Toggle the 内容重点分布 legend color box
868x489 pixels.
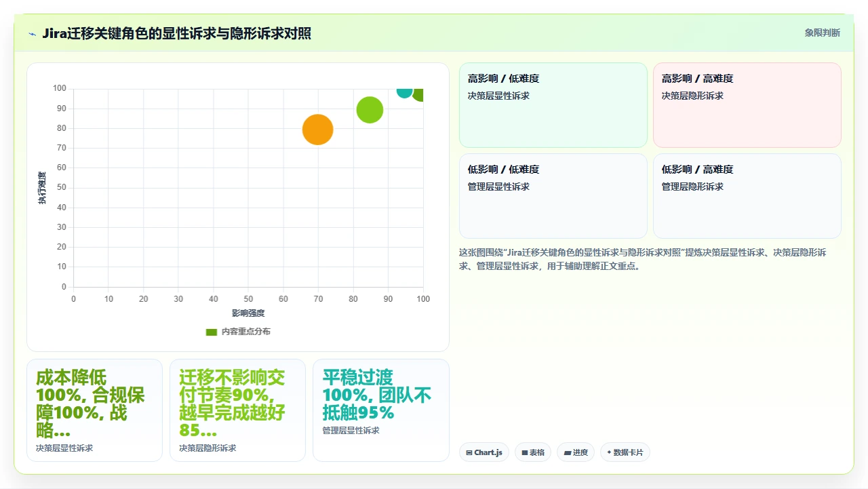[x=212, y=332]
